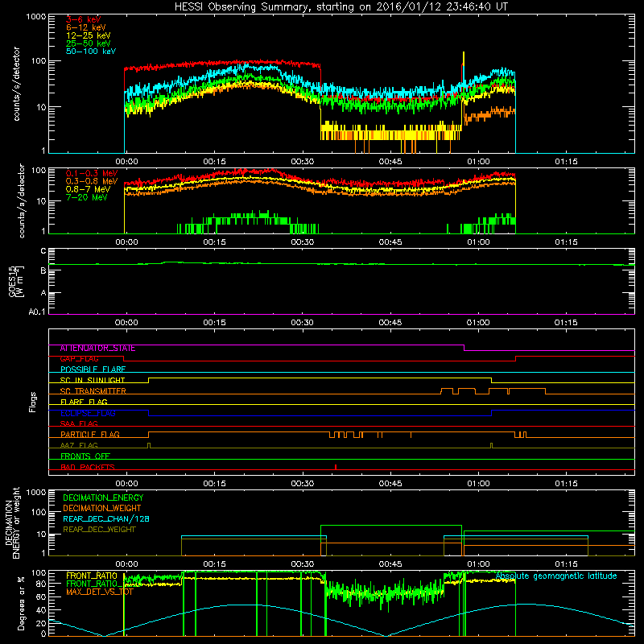This screenshot has height=644, width=644.
Task: Click the C class label on GOES plot
Action: (x=43, y=251)
